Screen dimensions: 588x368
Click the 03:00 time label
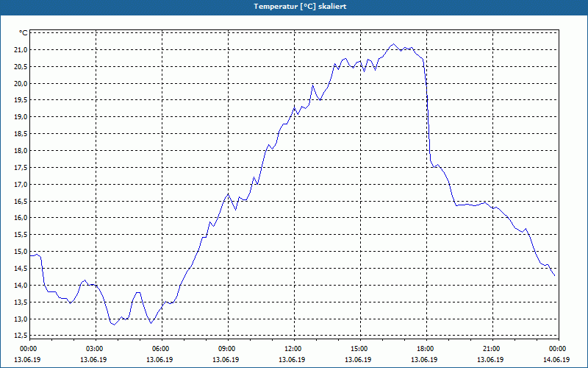pyautogui.click(x=94, y=349)
